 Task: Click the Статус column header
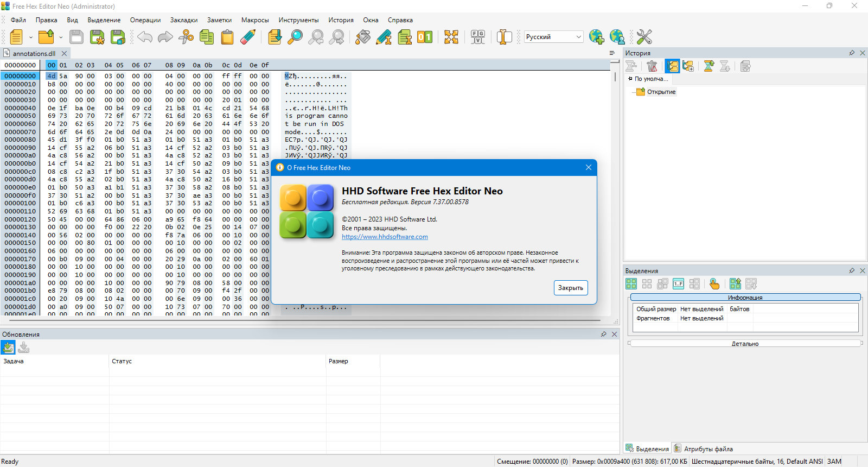[217, 361]
